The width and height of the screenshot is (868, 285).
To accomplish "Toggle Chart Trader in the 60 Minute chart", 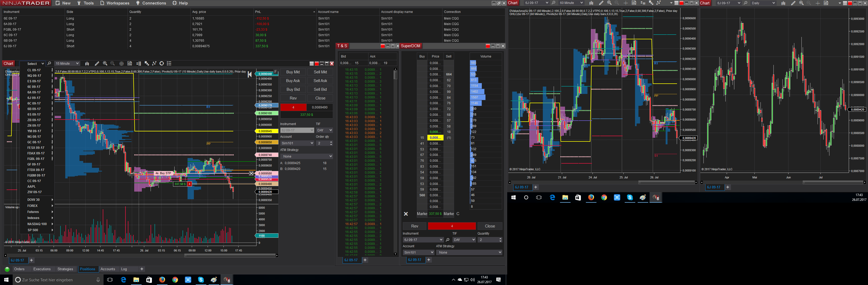I will (643, 3).
